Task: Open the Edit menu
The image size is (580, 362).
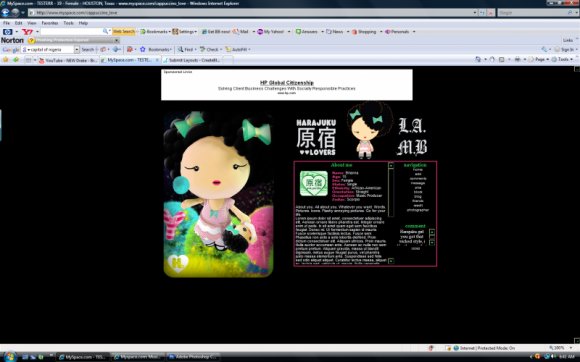Action: (18, 23)
